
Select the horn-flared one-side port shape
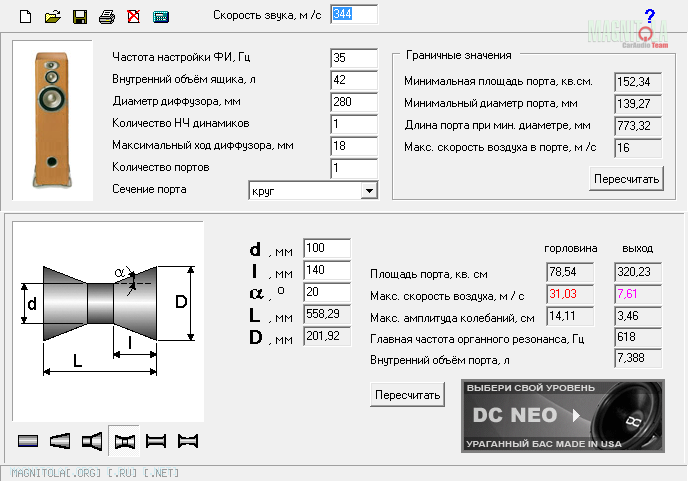pyautogui.click(x=92, y=441)
